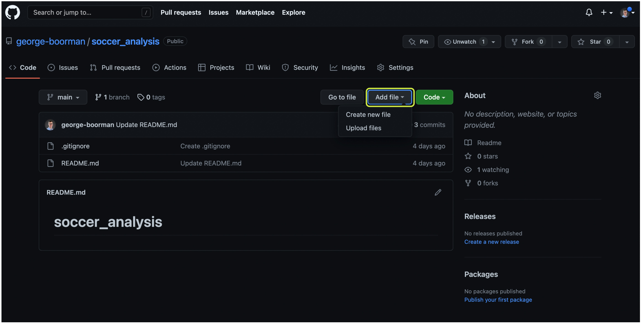Viewport: 644px width, 324px height.
Task: View 0 stars stargazers
Action: [481, 156]
